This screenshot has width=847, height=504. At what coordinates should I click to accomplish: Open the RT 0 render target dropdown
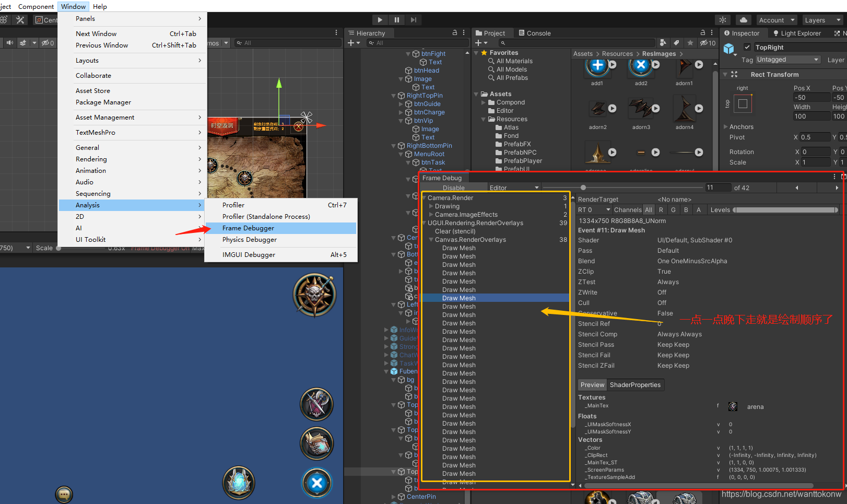[x=594, y=210]
